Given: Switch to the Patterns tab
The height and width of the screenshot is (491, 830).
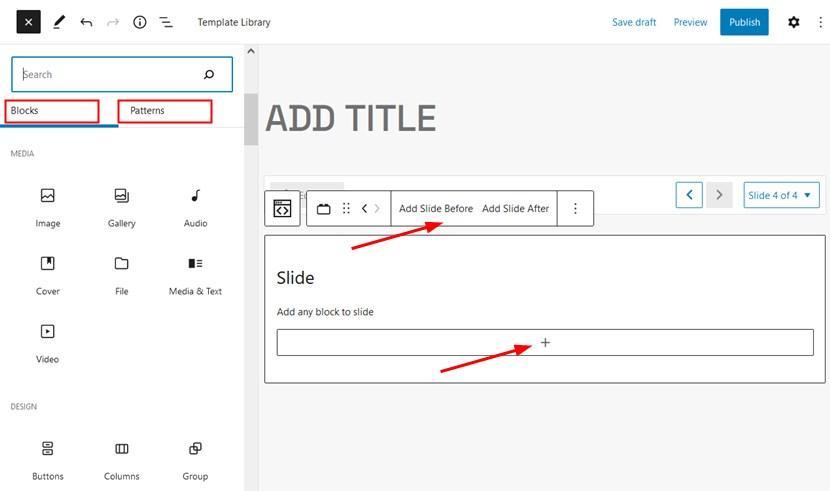Looking at the screenshot, I should point(165,111).
